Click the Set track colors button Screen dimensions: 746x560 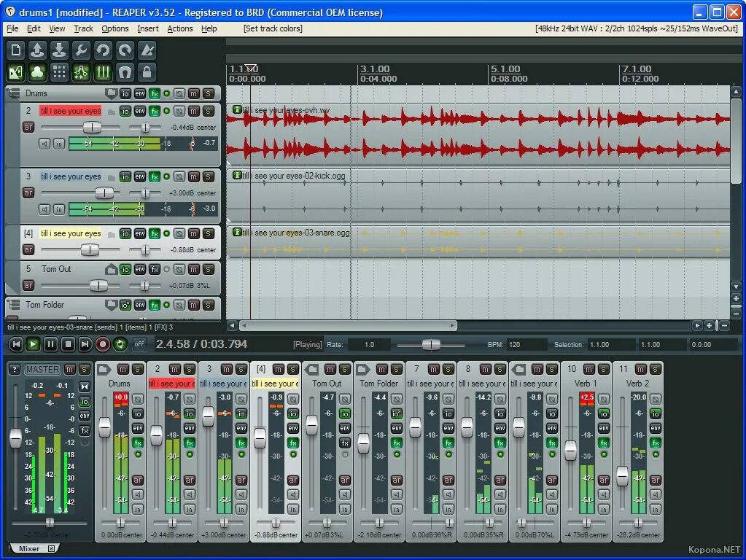pos(273,28)
